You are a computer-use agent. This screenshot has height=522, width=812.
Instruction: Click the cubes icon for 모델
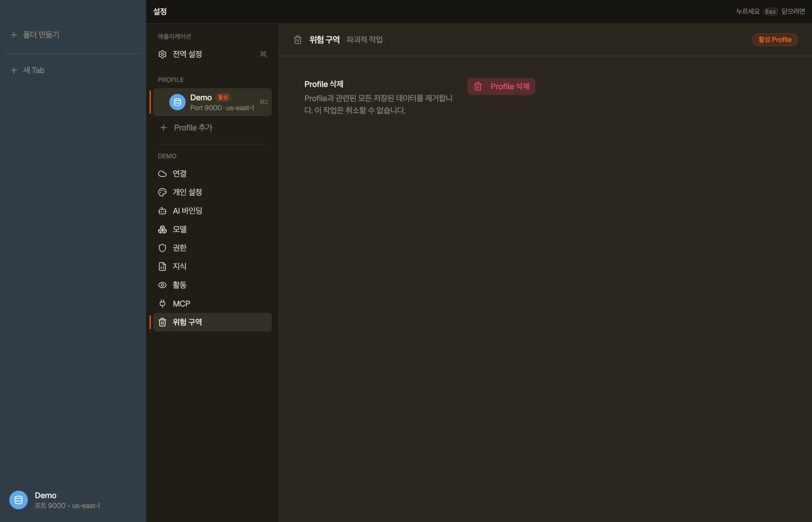162,229
